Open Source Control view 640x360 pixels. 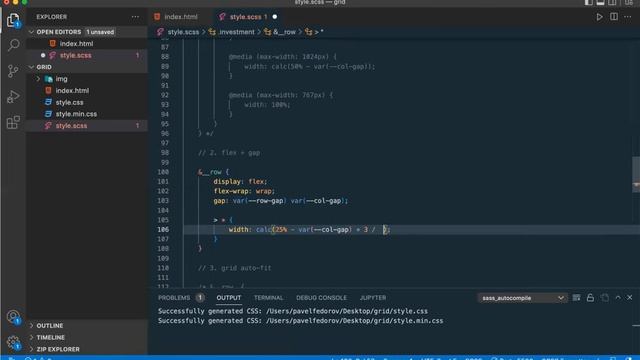pos(13,71)
